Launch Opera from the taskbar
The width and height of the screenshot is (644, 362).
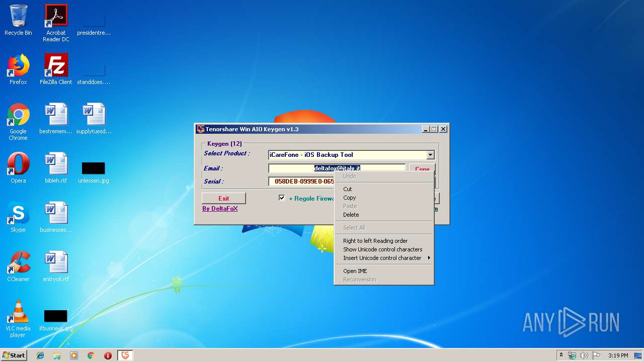[x=108, y=355]
